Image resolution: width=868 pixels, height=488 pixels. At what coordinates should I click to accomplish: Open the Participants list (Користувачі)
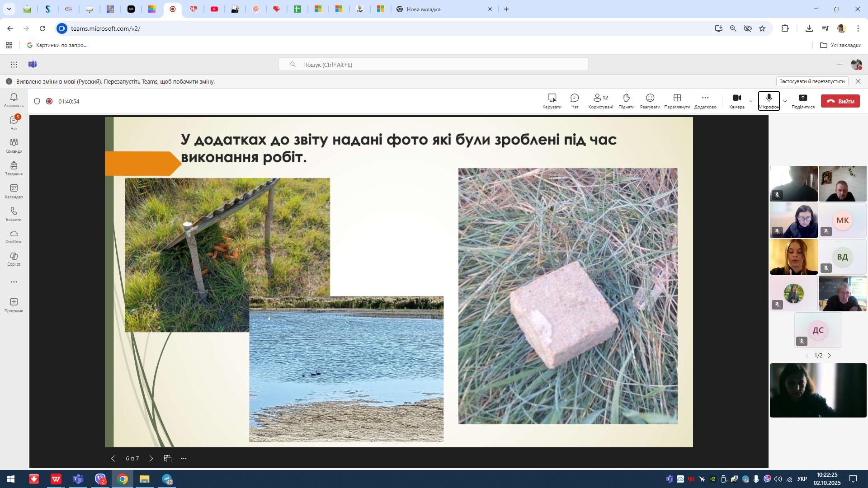pos(600,101)
